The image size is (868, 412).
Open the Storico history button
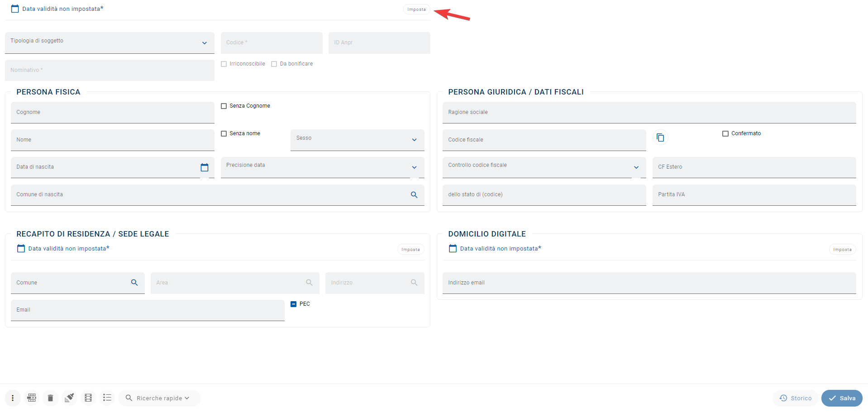click(795, 398)
